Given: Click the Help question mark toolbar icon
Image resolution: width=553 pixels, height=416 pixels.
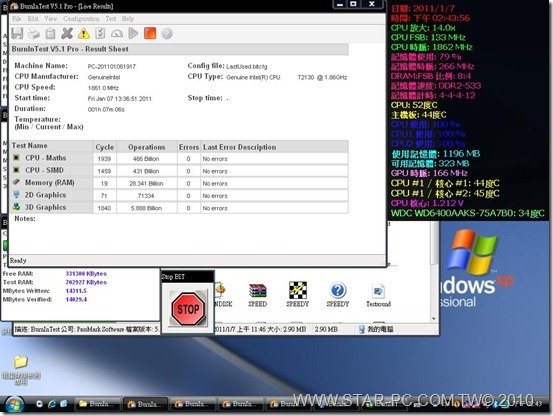Looking at the screenshot, I should point(167,33).
